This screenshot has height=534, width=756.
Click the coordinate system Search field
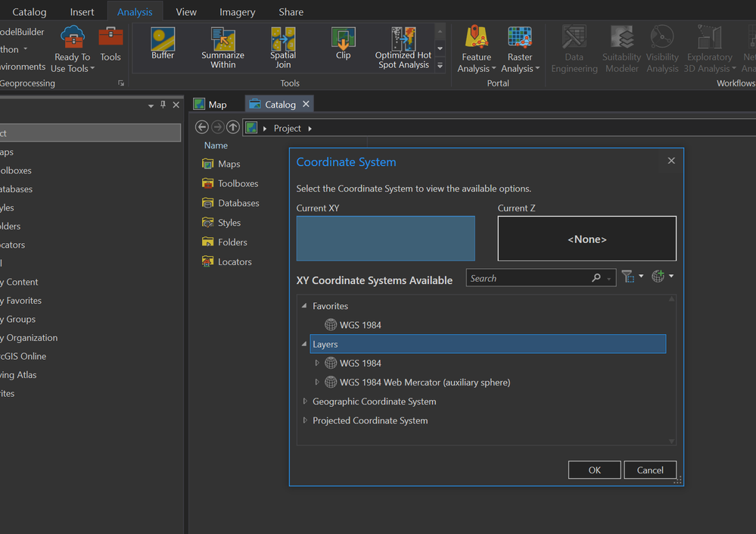click(528, 278)
